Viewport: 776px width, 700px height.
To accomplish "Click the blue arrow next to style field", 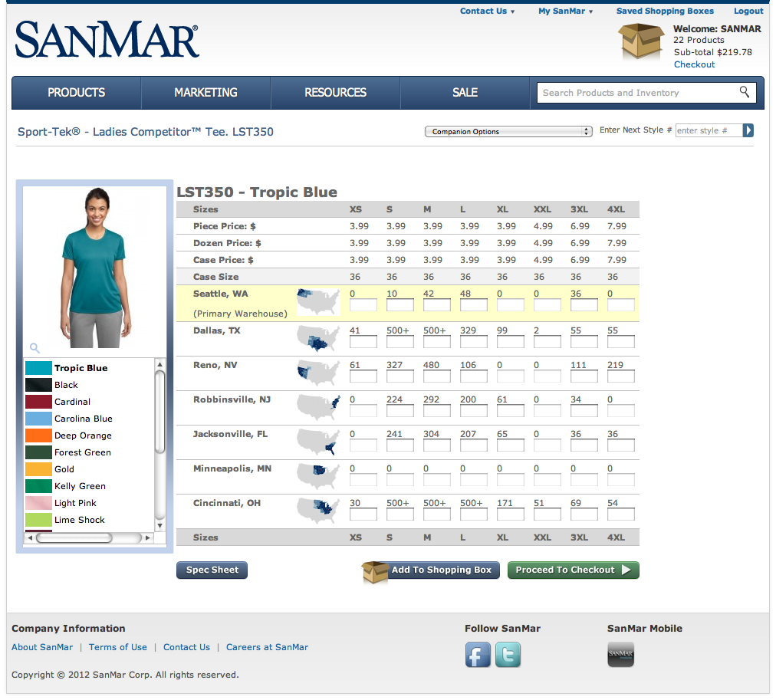I will click(748, 130).
